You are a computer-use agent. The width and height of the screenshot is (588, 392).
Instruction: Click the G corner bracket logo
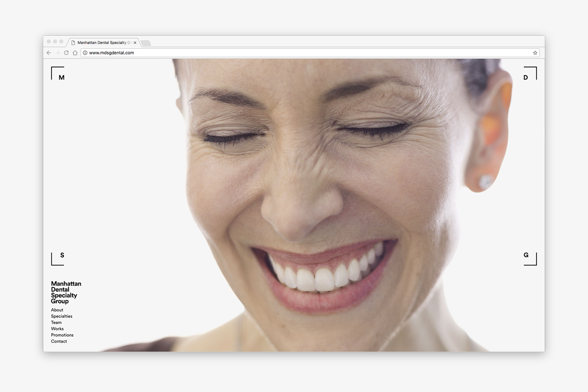tap(530, 259)
